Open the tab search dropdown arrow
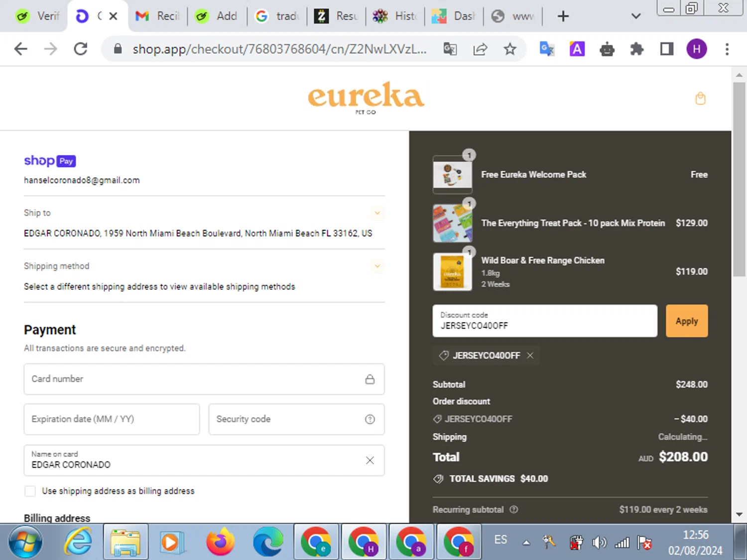Image resolution: width=747 pixels, height=560 pixels. 636,16
